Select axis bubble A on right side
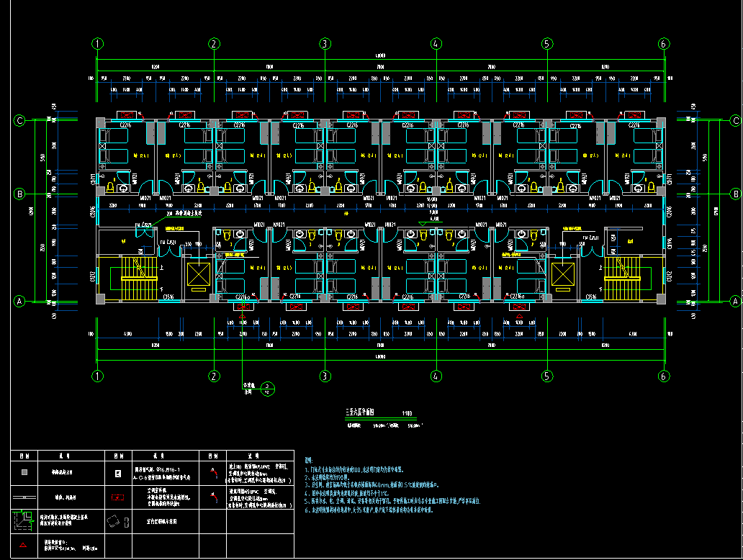The height and width of the screenshot is (560, 743). click(x=735, y=301)
